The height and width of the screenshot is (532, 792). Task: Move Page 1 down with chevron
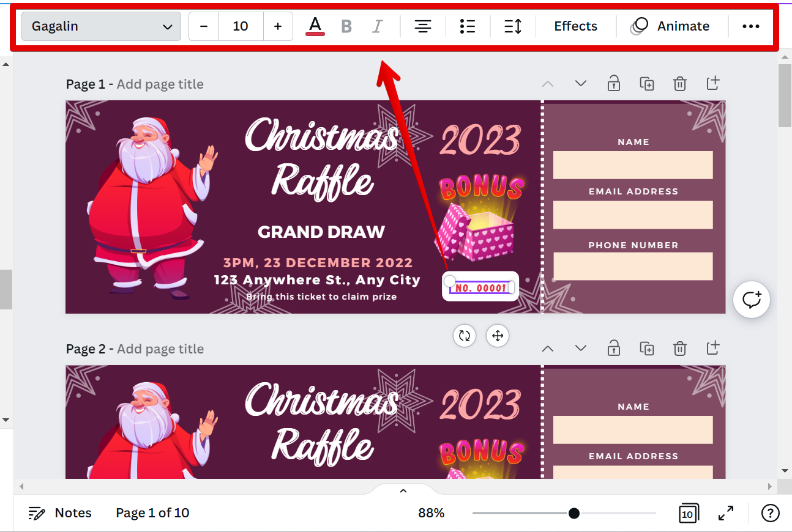pos(580,84)
